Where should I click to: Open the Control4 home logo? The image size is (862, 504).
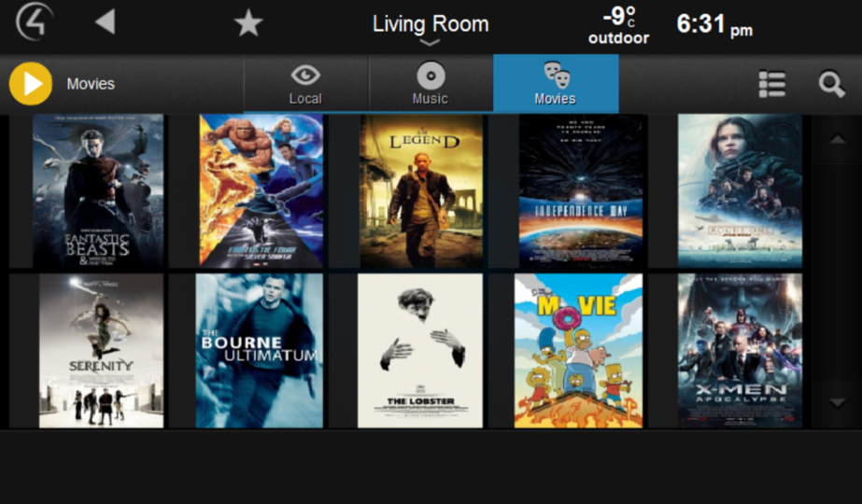pyautogui.click(x=34, y=22)
